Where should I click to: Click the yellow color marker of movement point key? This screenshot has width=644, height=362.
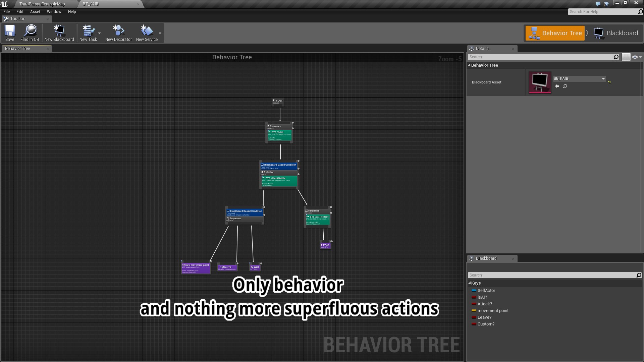tap(474, 311)
